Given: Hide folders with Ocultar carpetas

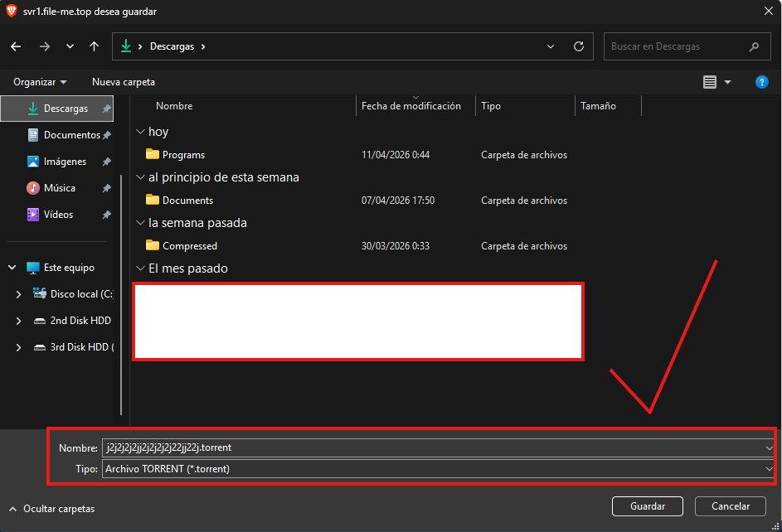Looking at the screenshot, I should (52, 509).
